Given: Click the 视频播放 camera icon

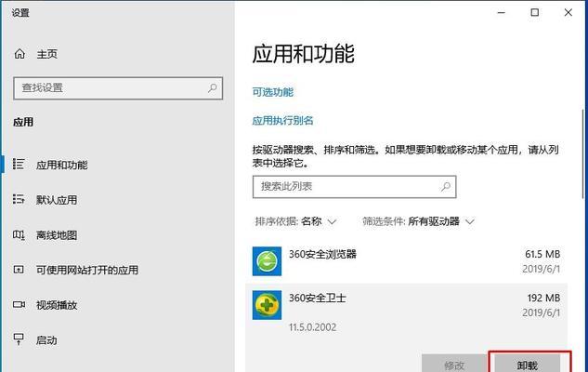Looking at the screenshot, I should [x=19, y=304].
